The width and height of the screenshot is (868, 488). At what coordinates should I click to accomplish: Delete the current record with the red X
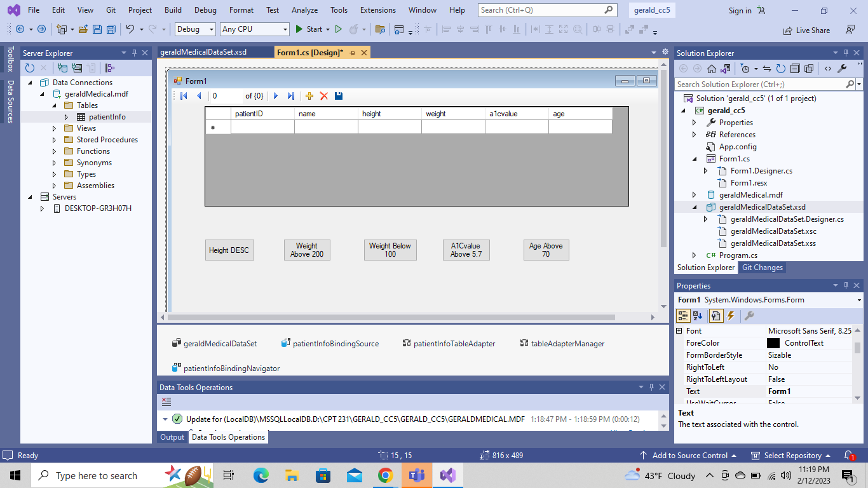pyautogui.click(x=323, y=96)
